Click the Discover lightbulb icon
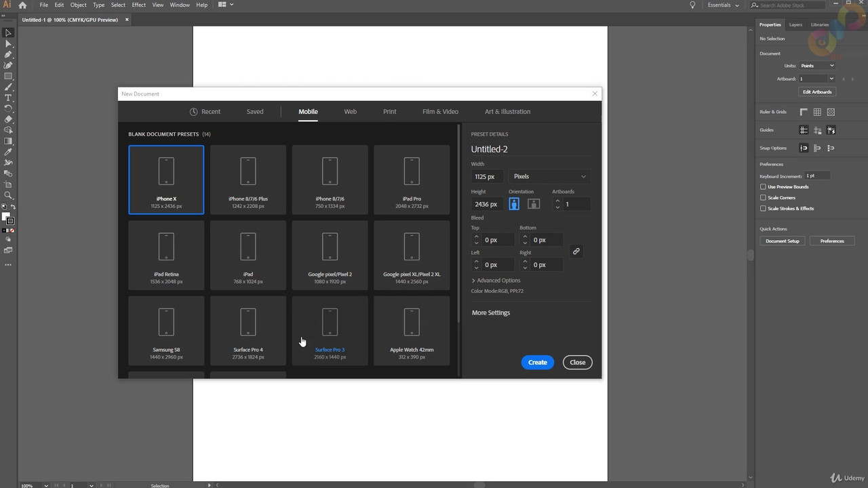Screen dimensions: 868x488 [692, 5]
